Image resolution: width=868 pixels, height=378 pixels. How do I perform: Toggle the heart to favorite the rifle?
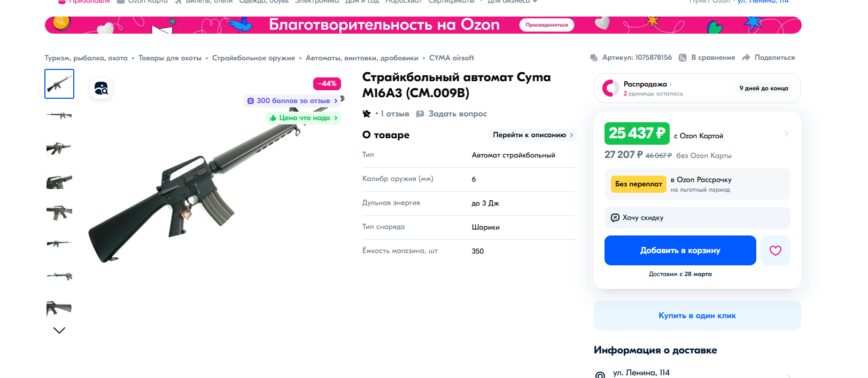776,250
